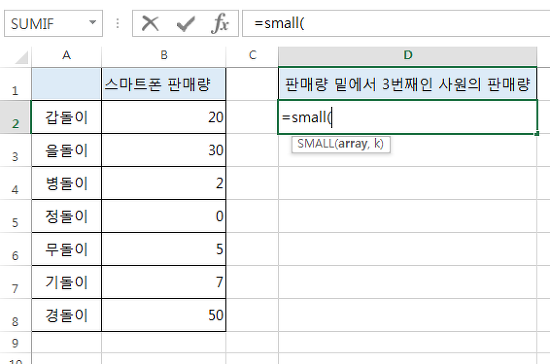Select all cells with the corner triangle
The image size is (550, 364).
coord(21,58)
